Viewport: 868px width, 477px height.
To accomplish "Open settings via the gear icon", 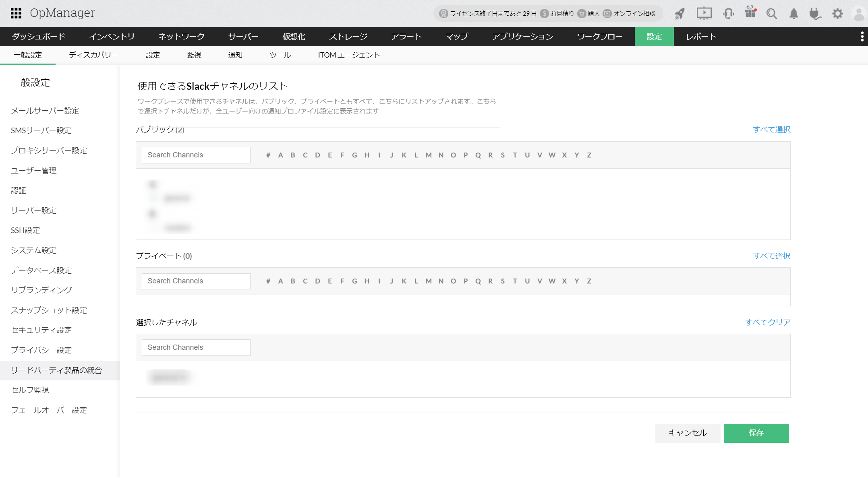I will [x=837, y=13].
